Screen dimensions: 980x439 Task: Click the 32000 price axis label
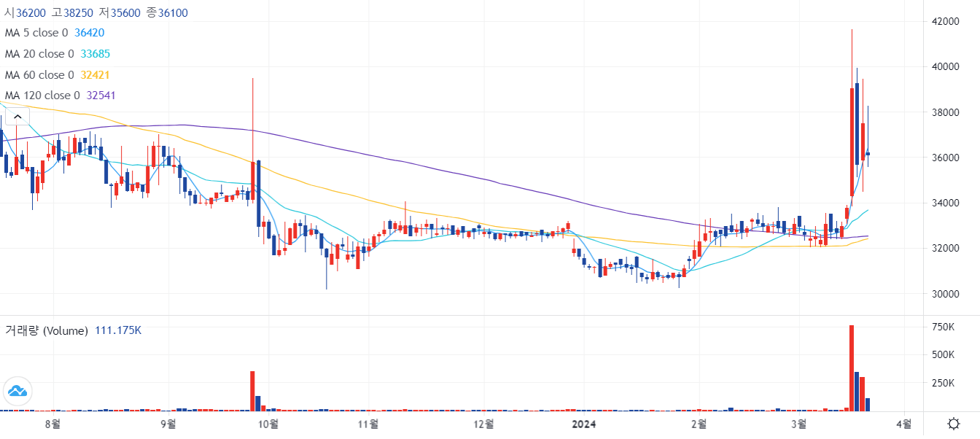(946, 249)
